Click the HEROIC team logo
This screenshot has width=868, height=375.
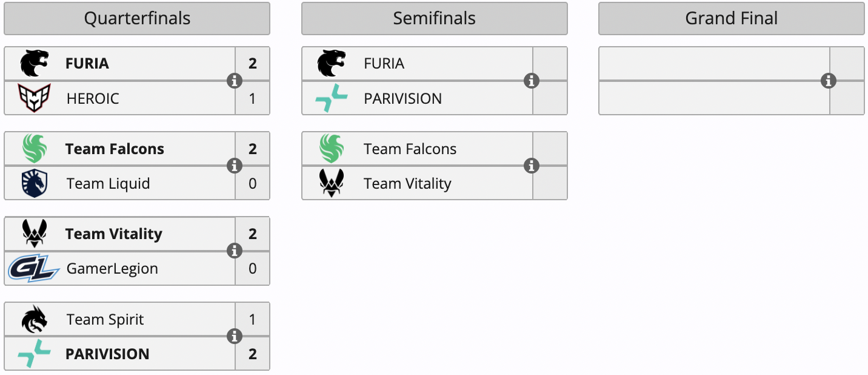click(34, 98)
